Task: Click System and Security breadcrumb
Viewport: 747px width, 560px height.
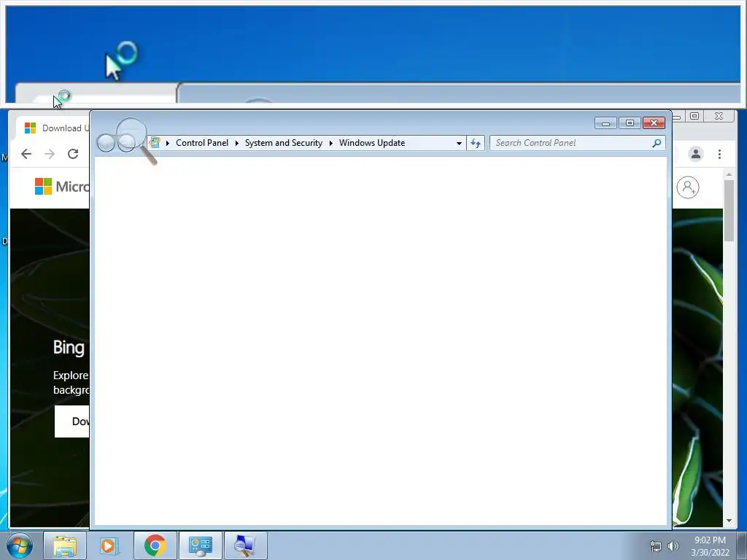Action: point(284,143)
